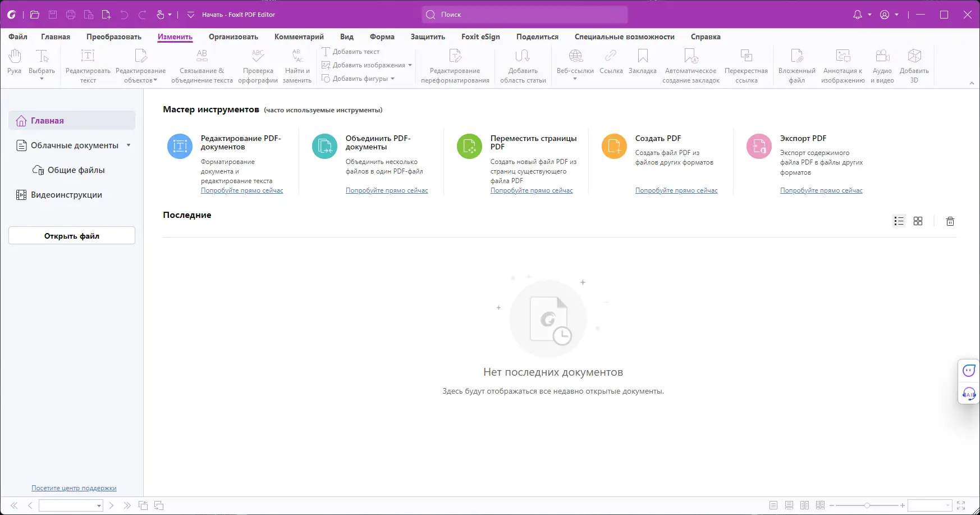Viewport: 980px width, 515px height.
Task: Click Попробуйте прямо сейчас under Создать PDF
Action: (676, 190)
